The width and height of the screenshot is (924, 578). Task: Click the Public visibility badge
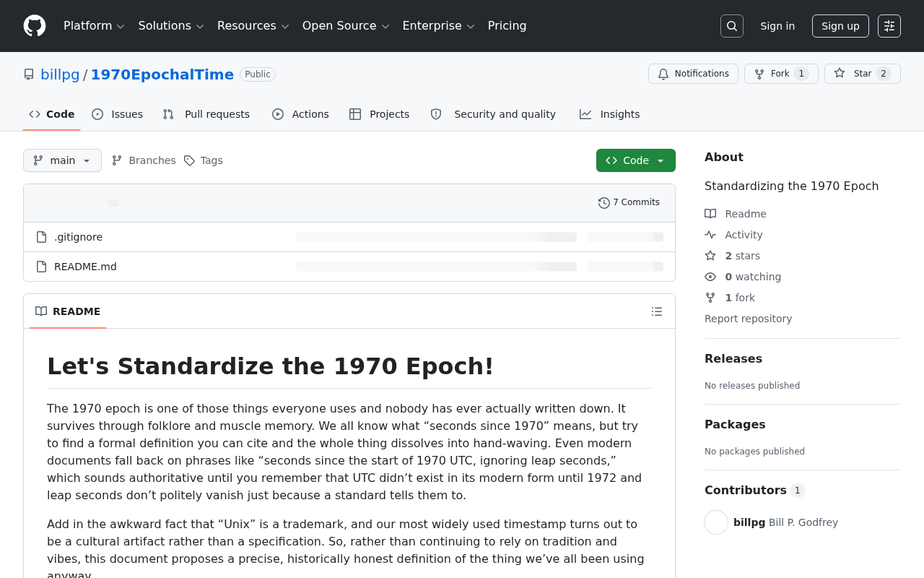click(258, 74)
